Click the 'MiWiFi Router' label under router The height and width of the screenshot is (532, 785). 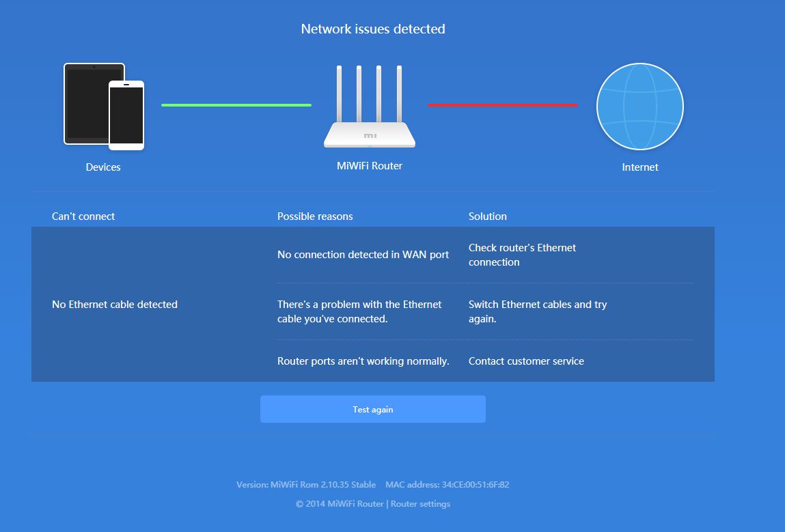tap(370, 166)
